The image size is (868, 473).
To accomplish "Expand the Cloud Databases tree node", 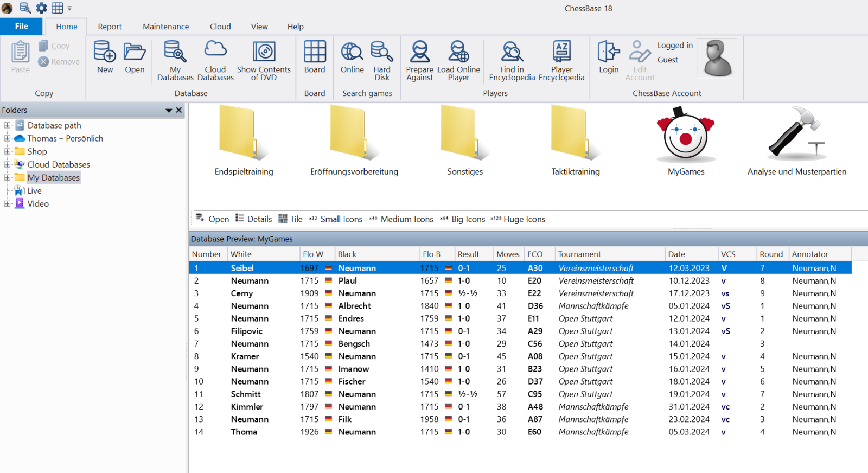I will coord(7,164).
